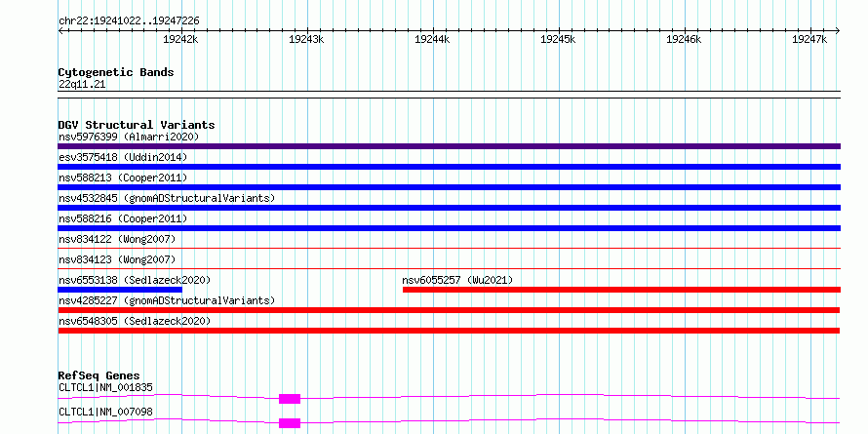
Task: Click the right arrowhead of the ruler
Action: 838,30
